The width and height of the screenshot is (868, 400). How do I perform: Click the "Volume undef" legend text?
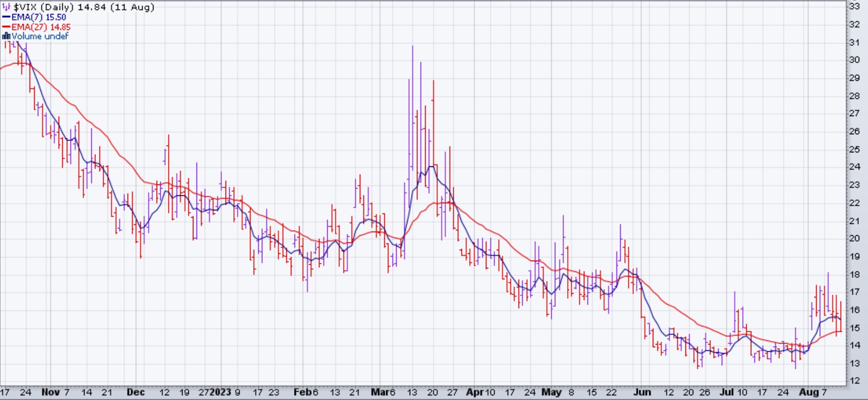pos(40,36)
